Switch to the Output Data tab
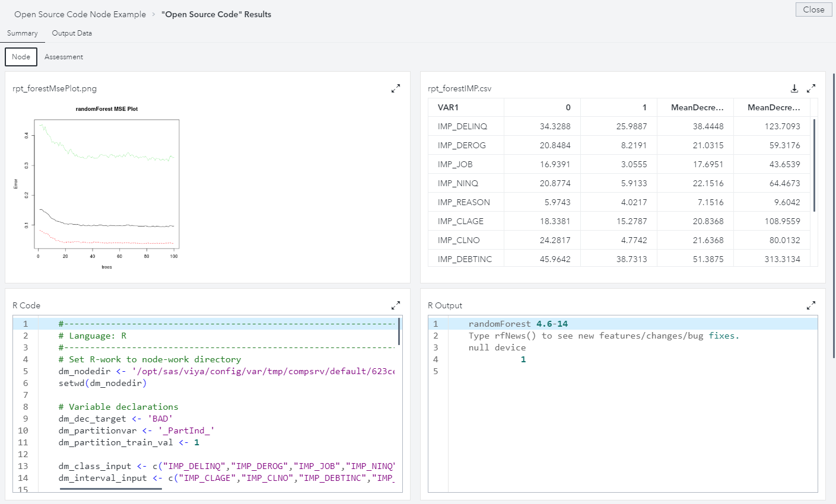Image resolution: width=836 pixels, height=504 pixels. pyautogui.click(x=72, y=33)
